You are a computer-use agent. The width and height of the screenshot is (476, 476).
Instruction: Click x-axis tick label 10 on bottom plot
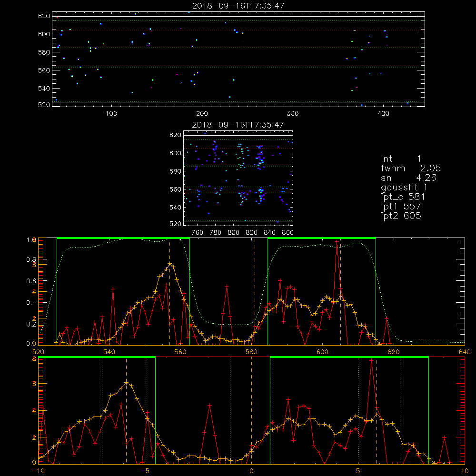465,471
